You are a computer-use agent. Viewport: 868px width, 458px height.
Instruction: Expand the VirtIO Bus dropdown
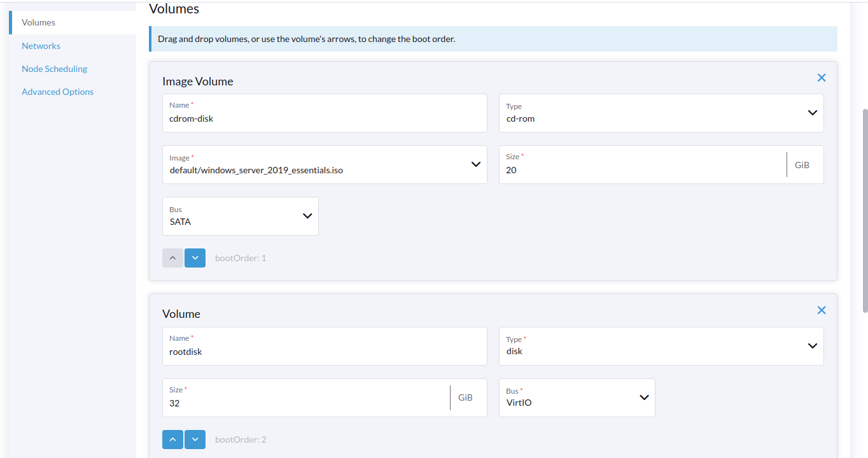click(577, 398)
